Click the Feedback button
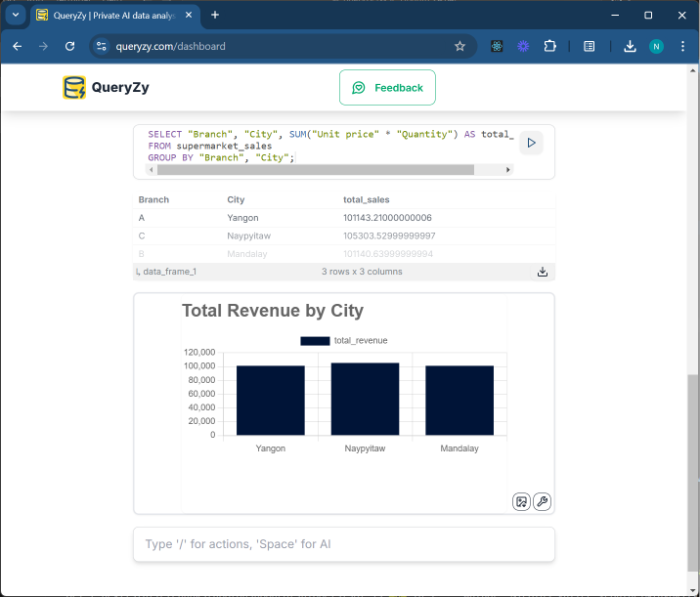Viewport: 700px width, 597px height. click(x=387, y=88)
